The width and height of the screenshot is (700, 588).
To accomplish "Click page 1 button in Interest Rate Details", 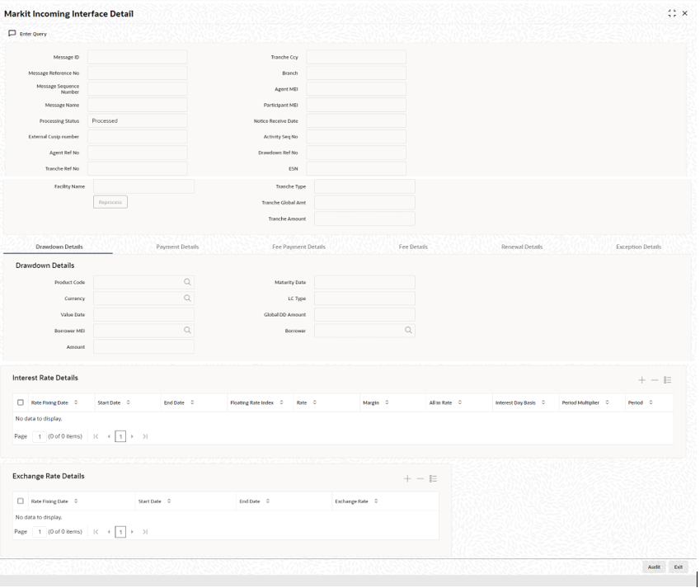I will tap(120, 436).
